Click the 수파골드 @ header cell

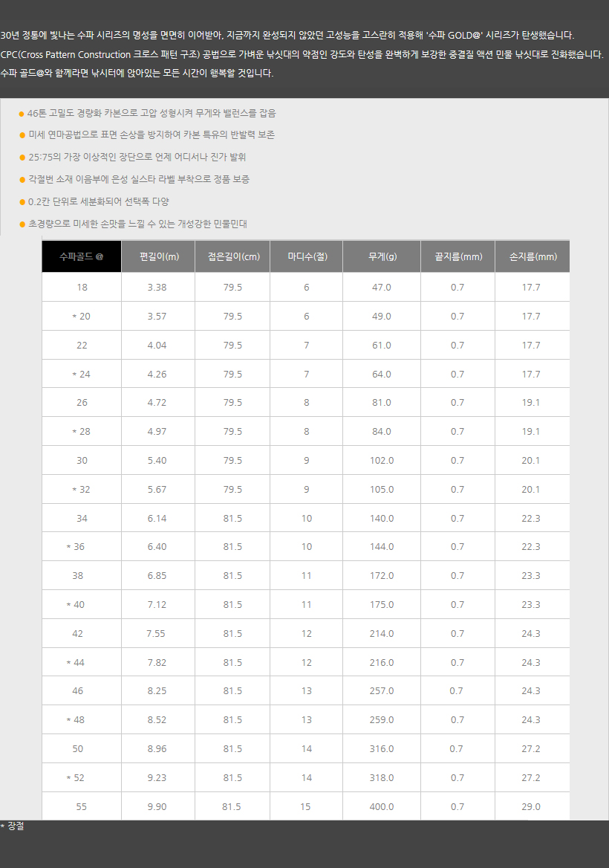tap(82, 256)
